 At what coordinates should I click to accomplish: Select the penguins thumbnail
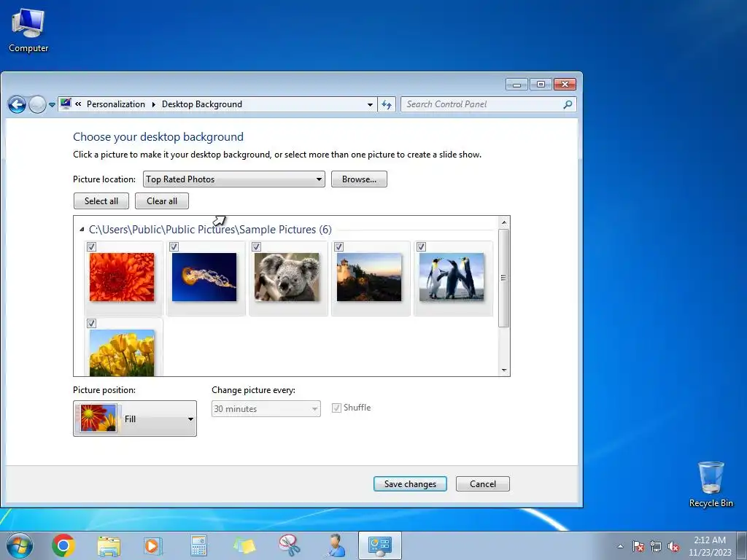tap(452, 277)
